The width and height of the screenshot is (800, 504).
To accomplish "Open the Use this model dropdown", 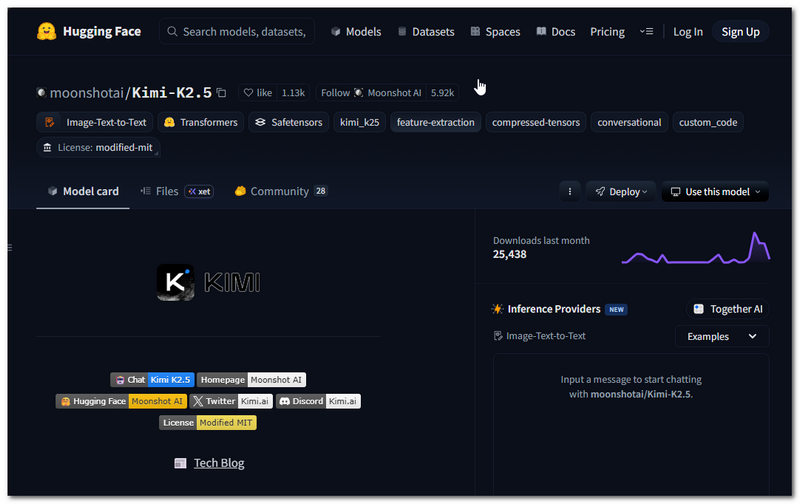I will (x=714, y=192).
